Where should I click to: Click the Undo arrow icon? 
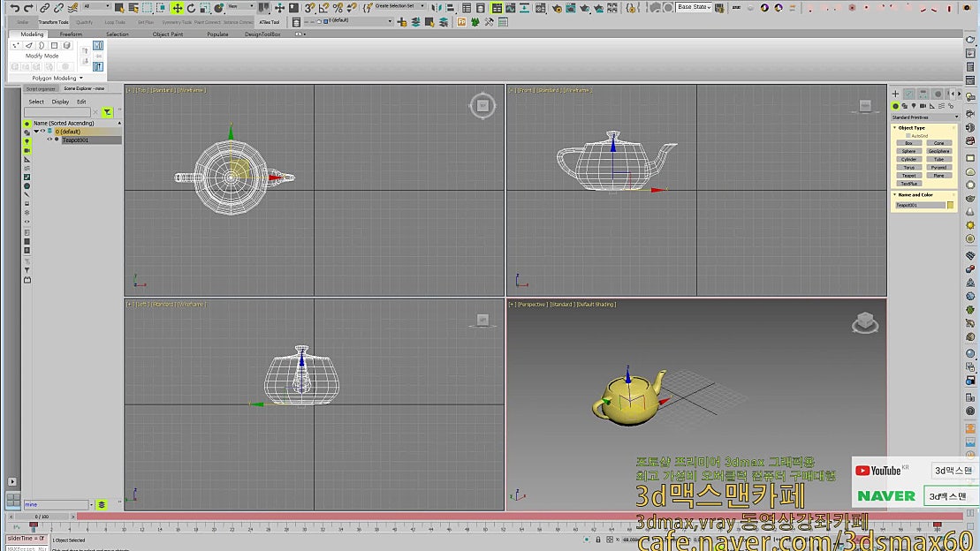[14, 8]
